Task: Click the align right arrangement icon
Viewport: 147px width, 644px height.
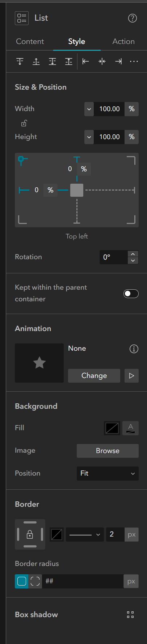Action: [x=118, y=61]
